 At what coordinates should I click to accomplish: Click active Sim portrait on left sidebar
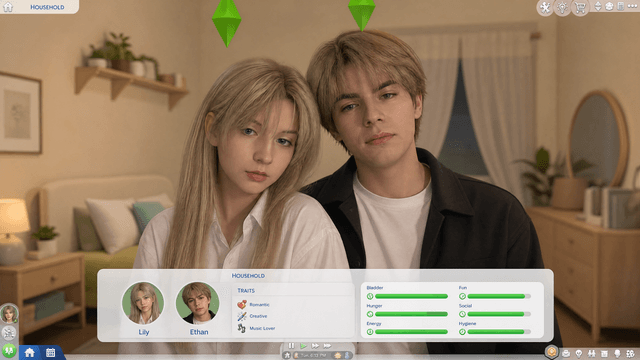9,314
